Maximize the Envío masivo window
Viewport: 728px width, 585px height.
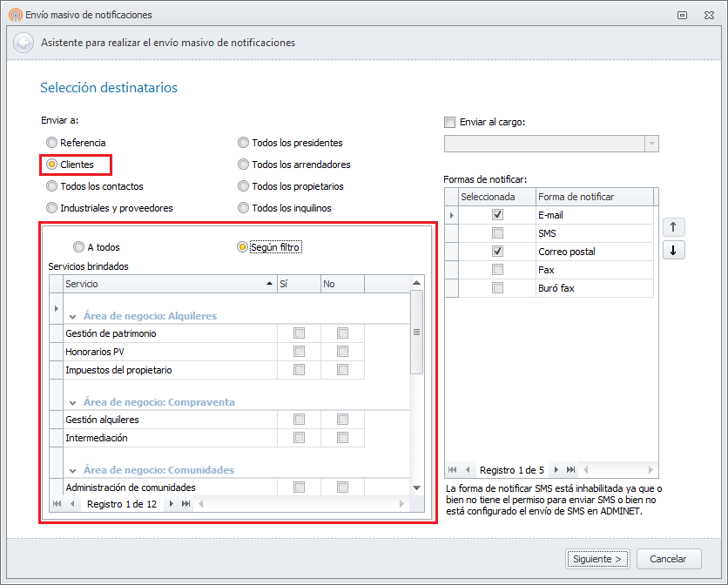point(682,16)
